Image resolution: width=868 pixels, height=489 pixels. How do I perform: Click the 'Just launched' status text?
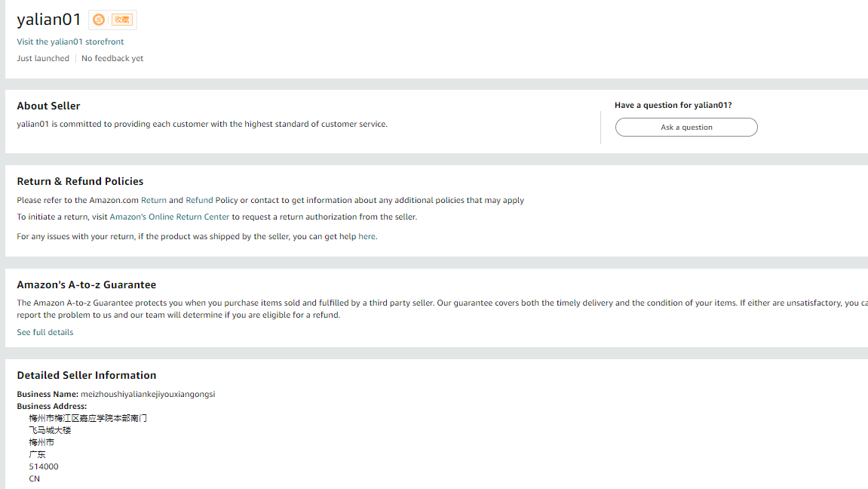pos(43,58)
